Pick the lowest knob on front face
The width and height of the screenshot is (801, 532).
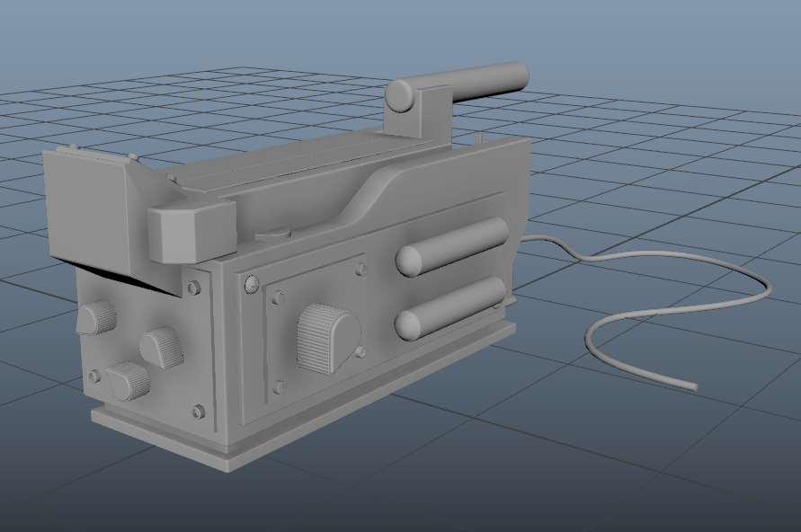point(129,381)
